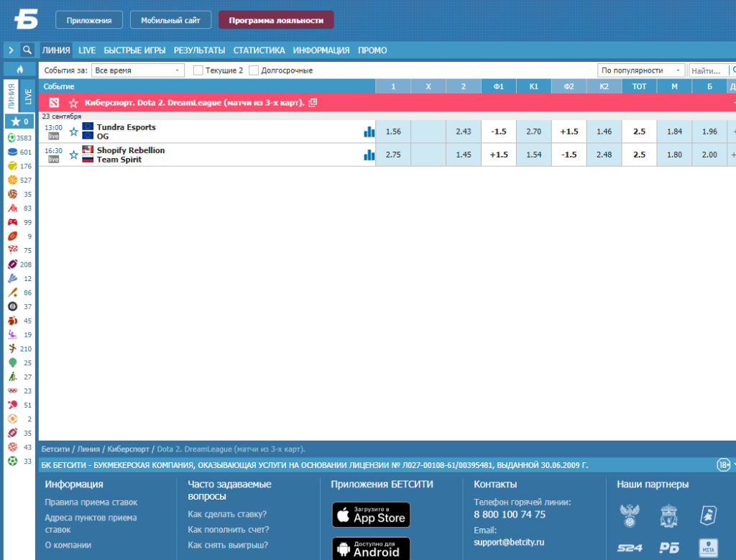
Task: Open ИНФОРМАЦИЯ menu
Action: click(321, 50)
